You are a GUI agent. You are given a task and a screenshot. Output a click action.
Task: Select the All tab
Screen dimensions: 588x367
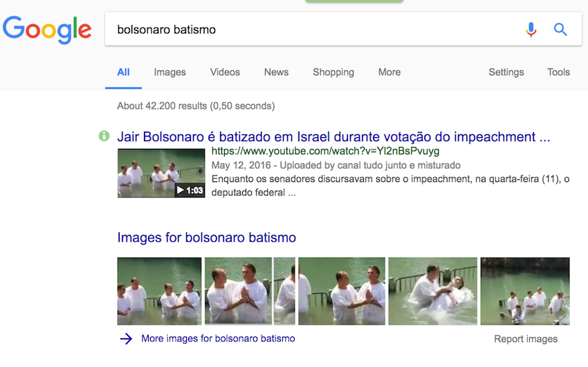123,72
